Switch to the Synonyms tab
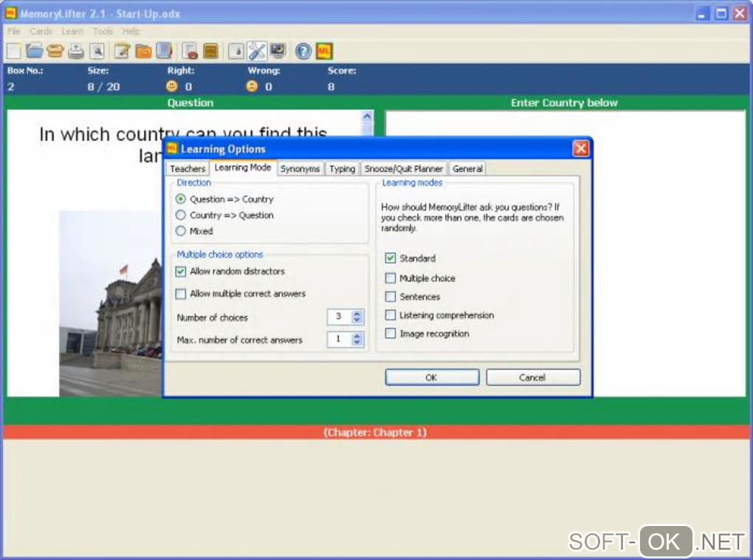 pos(300,169)
